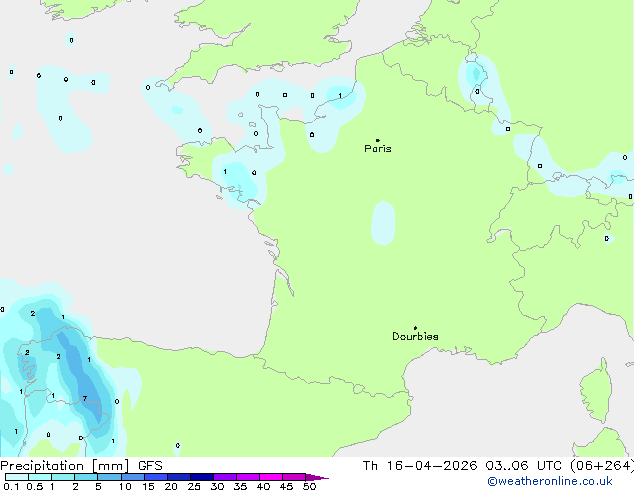Image resolution: width=634 pixels, height=490 pixels.
Task: Click the '7' precipitation value over Spain
Action: pos(85,399)
